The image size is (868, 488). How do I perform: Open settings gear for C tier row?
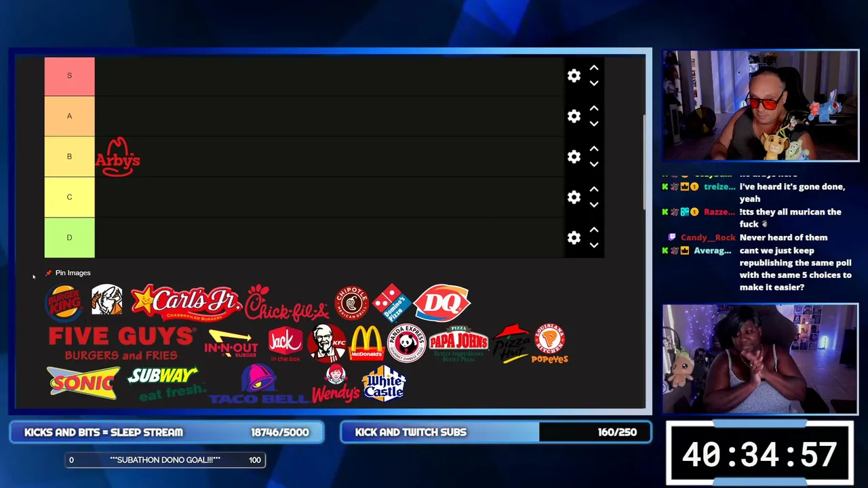(x=574, y=197)
